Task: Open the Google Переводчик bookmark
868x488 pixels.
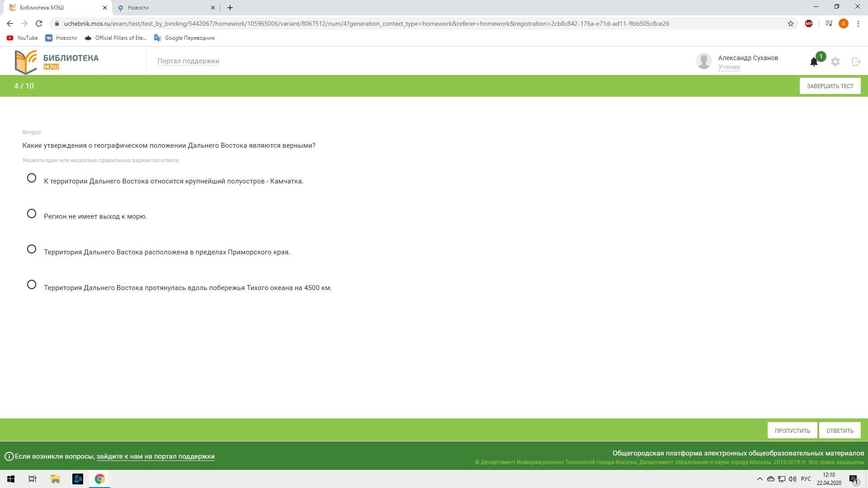Action: point(184,38)
